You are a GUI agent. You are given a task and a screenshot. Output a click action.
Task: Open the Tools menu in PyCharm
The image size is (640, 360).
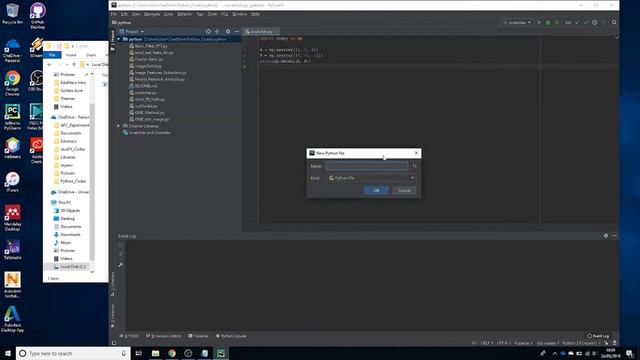(x=212, y=14)
